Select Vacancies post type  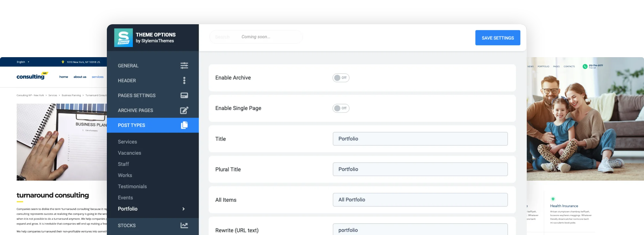[x=129, y=153]
